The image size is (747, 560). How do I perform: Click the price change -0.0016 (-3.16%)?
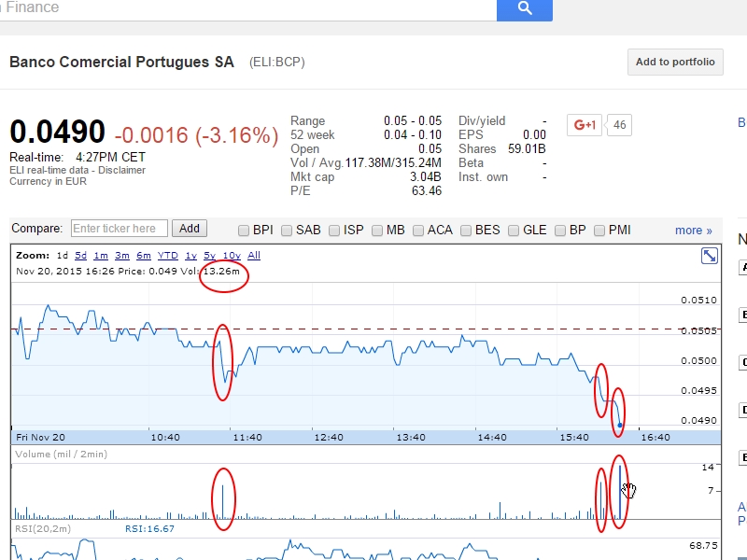coord(196,135)
